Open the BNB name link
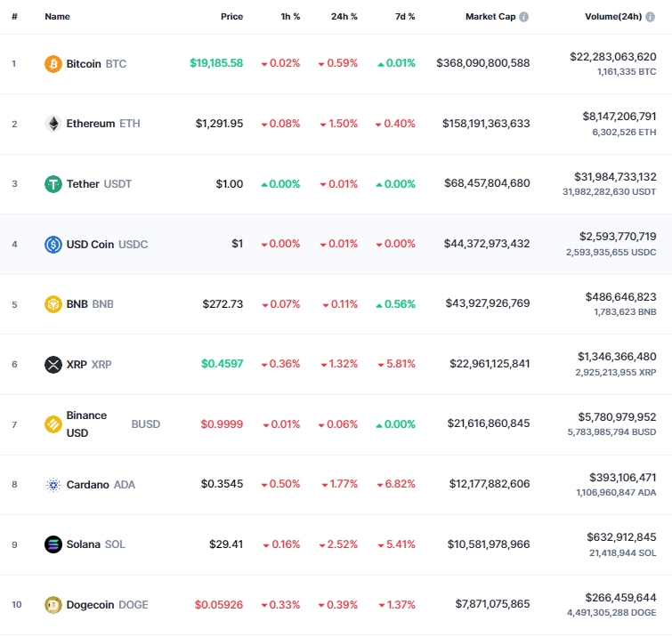 (x=90, y=304)
